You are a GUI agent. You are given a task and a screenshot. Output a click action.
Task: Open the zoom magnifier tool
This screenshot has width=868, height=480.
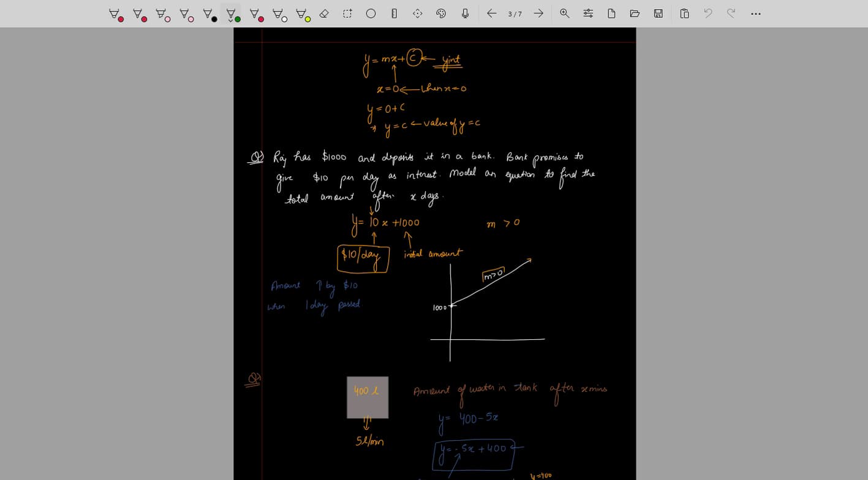point(564,13)
